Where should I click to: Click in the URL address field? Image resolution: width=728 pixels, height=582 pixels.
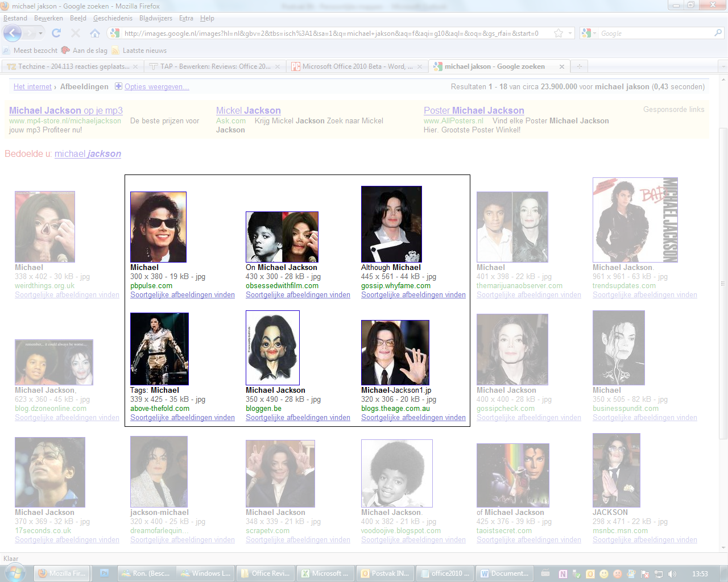coord(336,34)
